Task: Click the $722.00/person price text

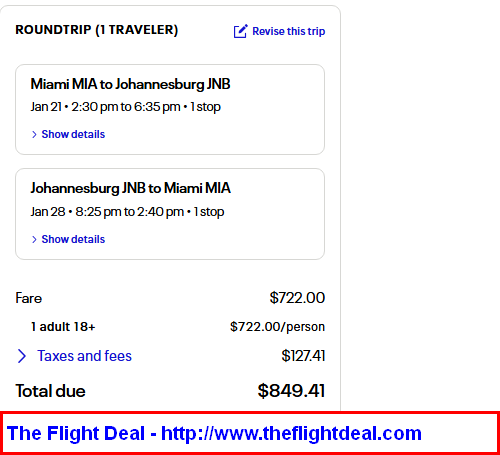Action: point(277,327)
